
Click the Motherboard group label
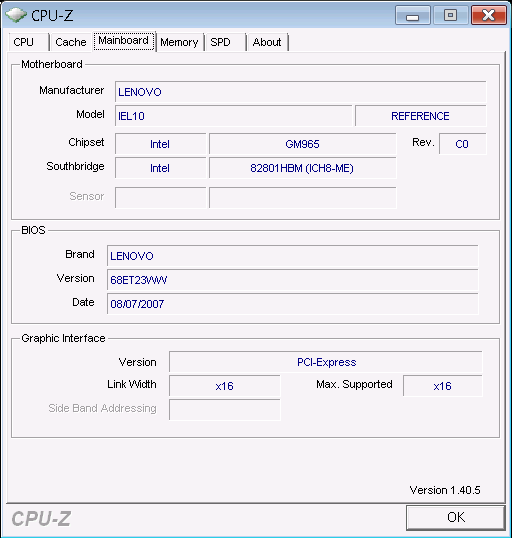pos(52,64)
